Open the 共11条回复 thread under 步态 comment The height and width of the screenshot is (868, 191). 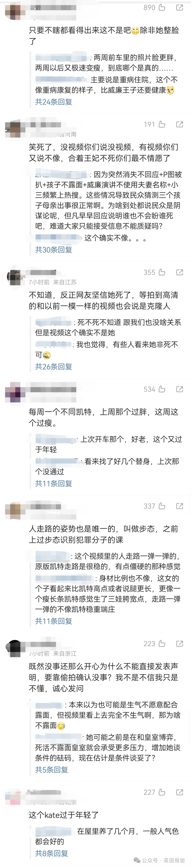click(54, 621)
